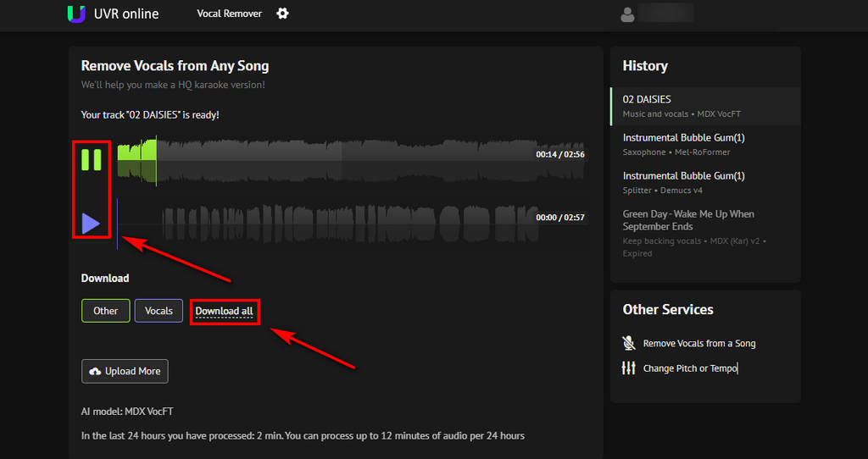Click the track ready message text
The width and height of the screenshot is (868, 459).
point(150,115)
